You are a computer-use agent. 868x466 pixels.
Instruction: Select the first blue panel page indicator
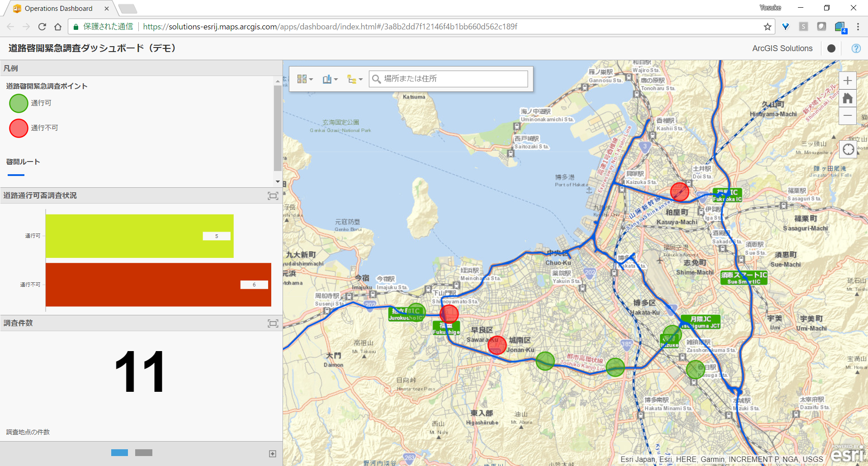[x=119, y=453]
